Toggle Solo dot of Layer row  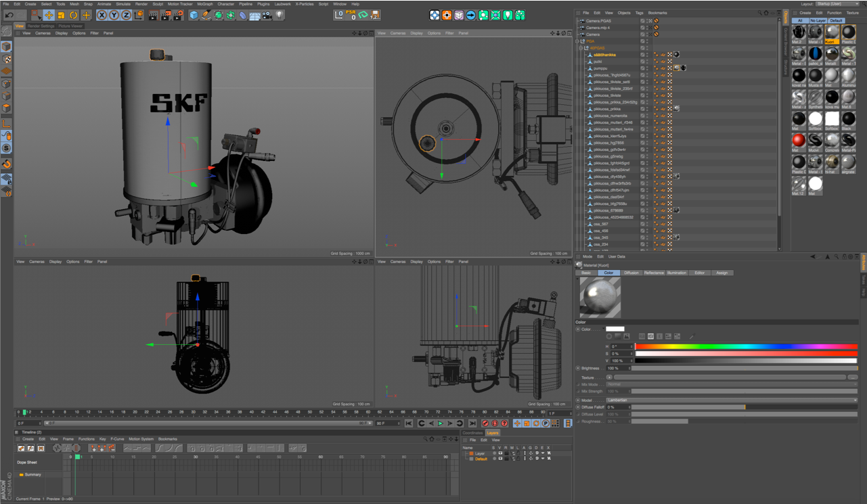(x=495, y=453)
